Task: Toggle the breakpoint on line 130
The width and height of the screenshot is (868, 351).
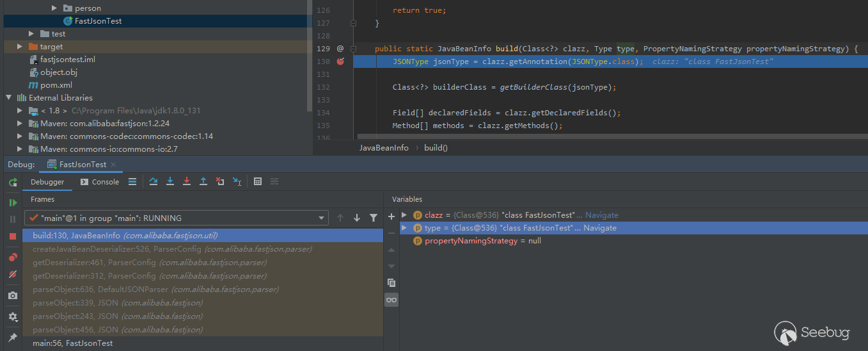Action: point(340,61)
